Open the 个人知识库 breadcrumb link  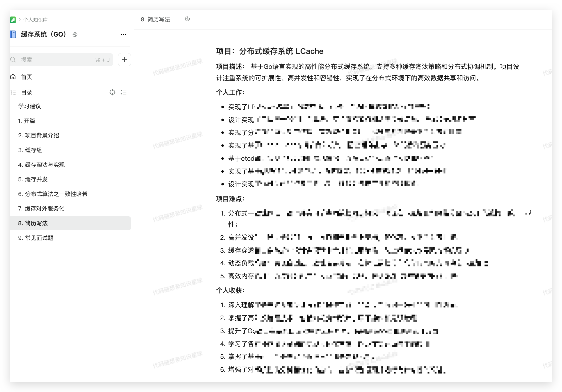(36, 20)
